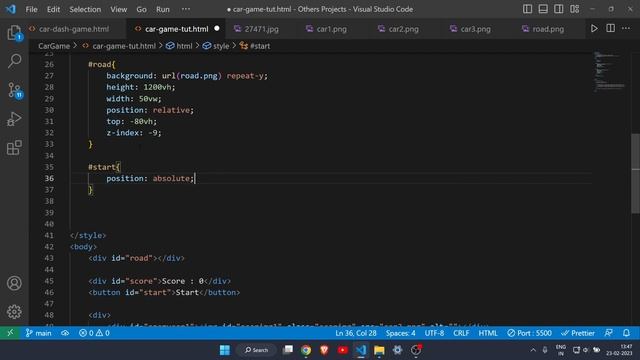
Task: Split the editor to the right
Action: pos(611,29)
